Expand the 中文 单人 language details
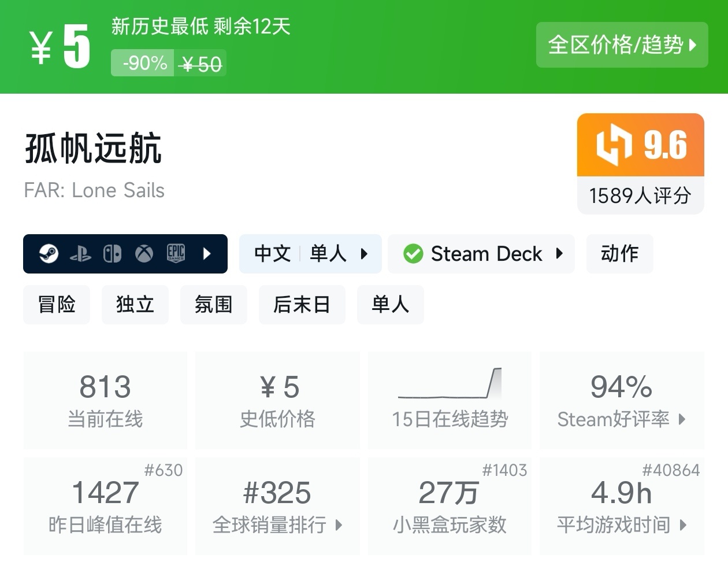The width and height of the screenshot is (728, 569). 310,254
